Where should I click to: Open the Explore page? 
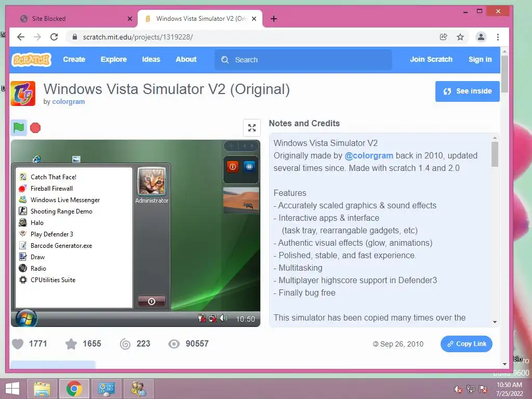click(114, 59)
